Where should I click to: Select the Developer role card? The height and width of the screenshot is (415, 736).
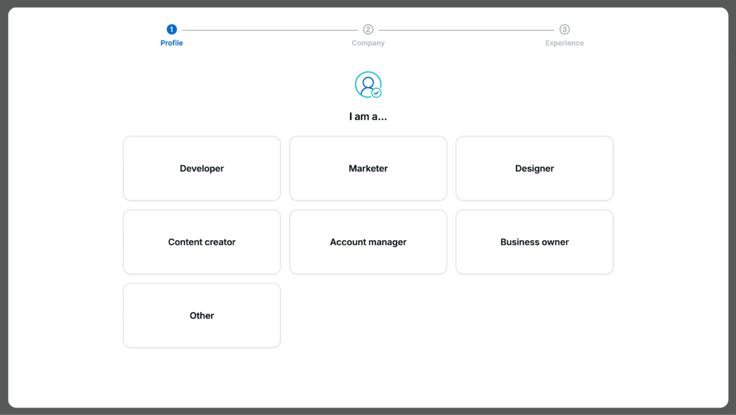click(202, 169)
